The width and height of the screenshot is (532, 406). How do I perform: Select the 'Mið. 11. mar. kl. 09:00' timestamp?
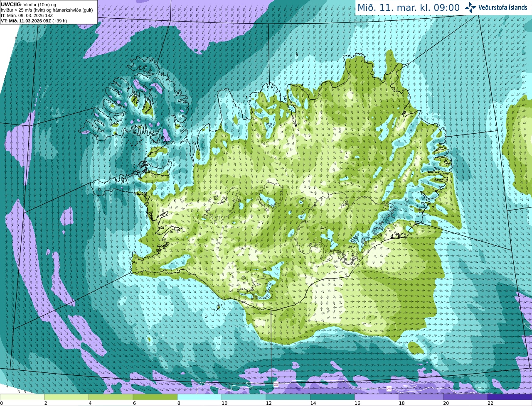click(x=409, y=8)
